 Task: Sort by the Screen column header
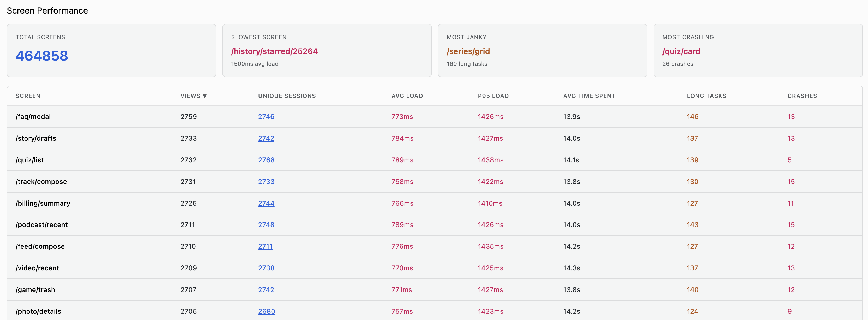coord(28,96)
